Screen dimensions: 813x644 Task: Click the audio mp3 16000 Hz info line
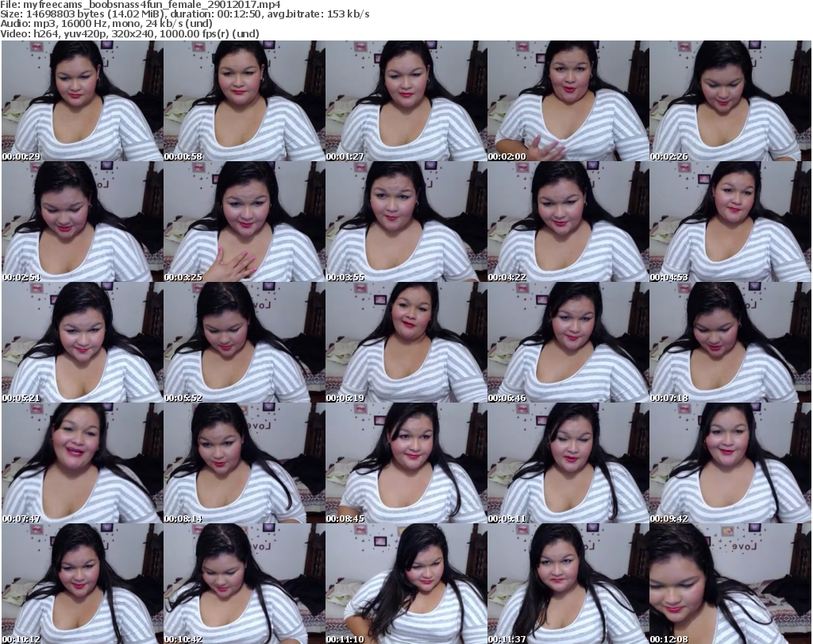click(x=106, y=24)
